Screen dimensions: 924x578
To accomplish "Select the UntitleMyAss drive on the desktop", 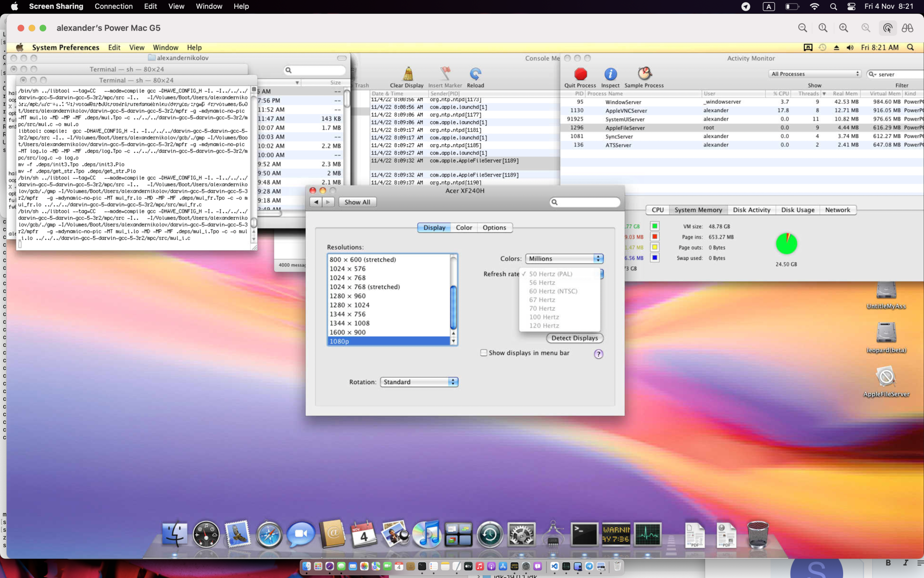I will (x=886, y=295).
